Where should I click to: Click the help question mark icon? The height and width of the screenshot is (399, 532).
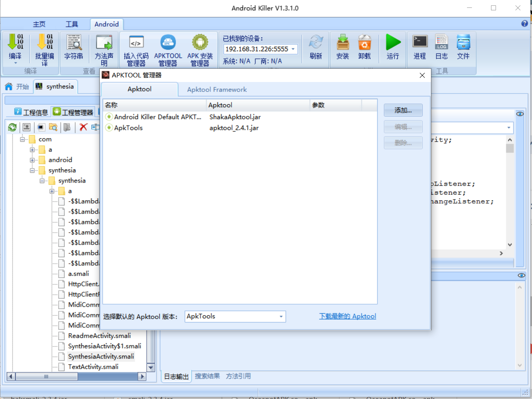coord(525,24)
